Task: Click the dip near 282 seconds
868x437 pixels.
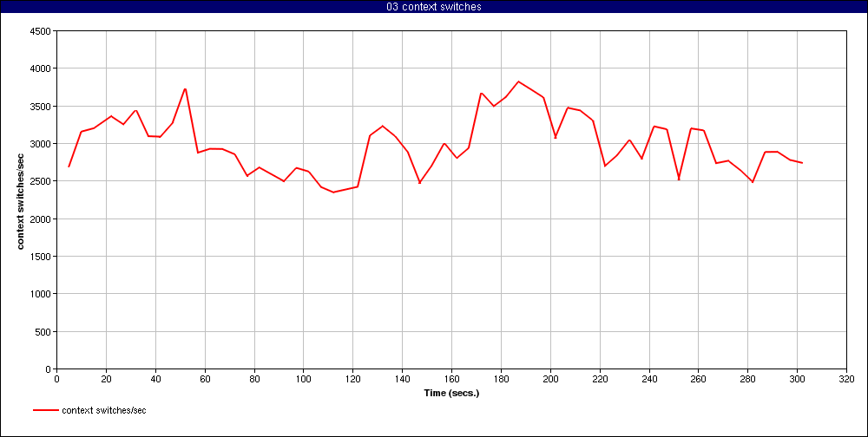Action: [753, 182]
